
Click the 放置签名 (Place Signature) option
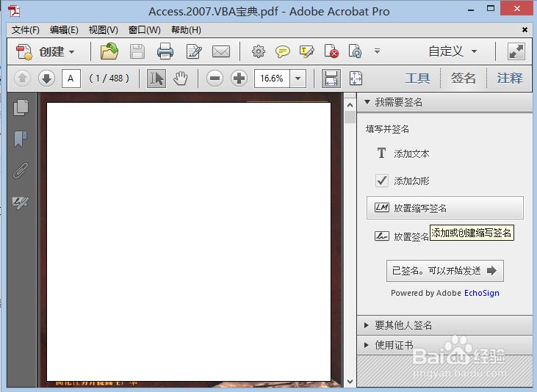coord(402,236)
